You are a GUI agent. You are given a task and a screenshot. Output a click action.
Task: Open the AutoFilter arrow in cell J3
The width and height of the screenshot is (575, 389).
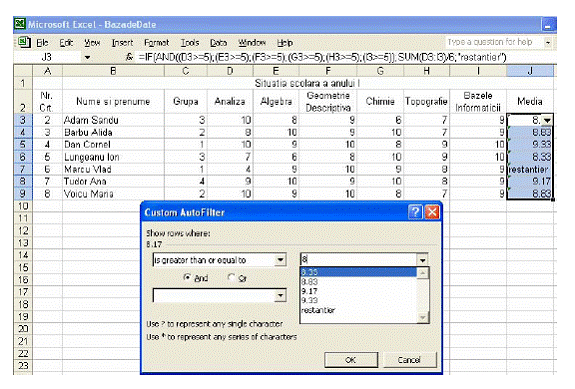pos(547,120)
